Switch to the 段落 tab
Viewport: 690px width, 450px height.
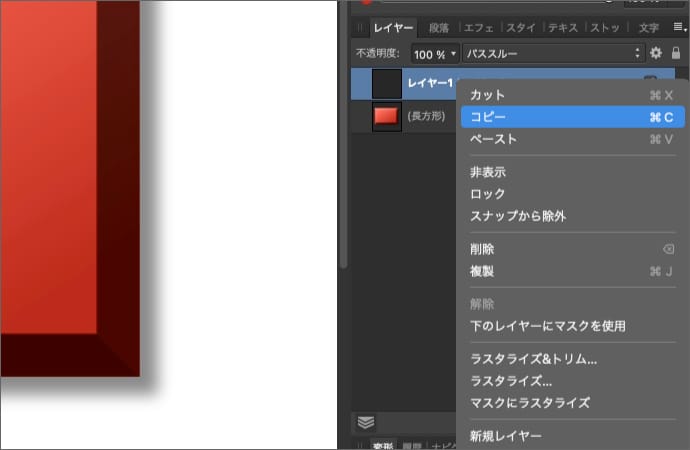click(439, 28)
